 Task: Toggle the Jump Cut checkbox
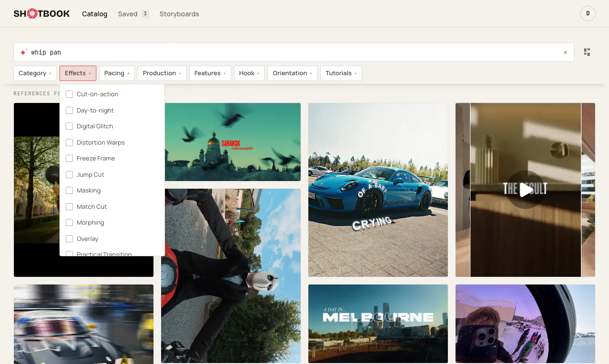[69, 175]
